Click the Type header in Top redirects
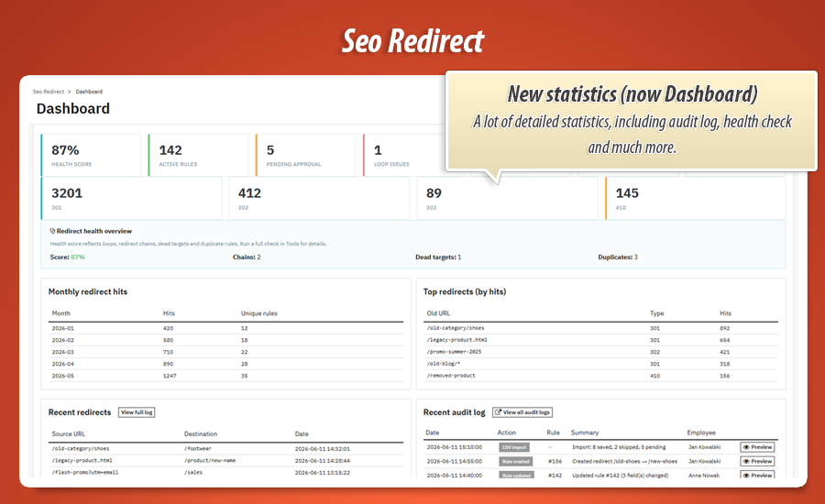This screenshot has width=825, height=504. tap(656, 313)
